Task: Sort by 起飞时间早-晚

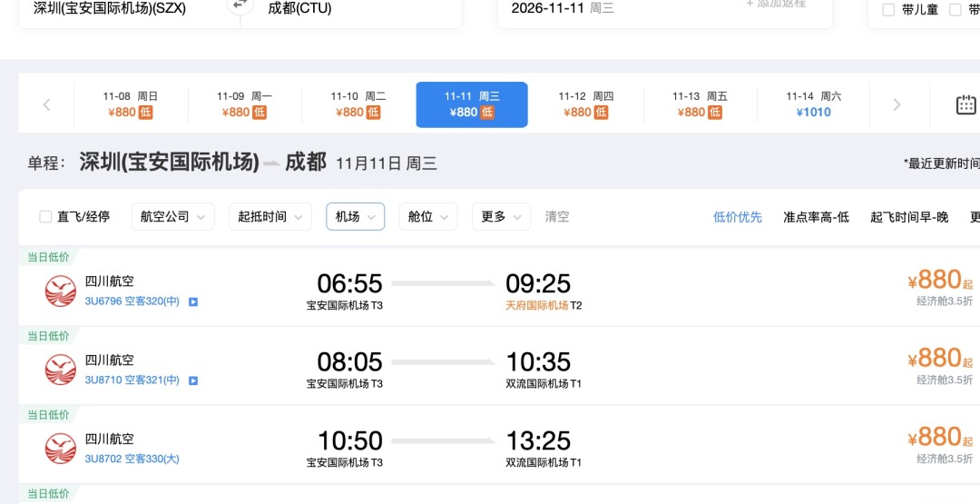Action: click(x=909, y=217)
